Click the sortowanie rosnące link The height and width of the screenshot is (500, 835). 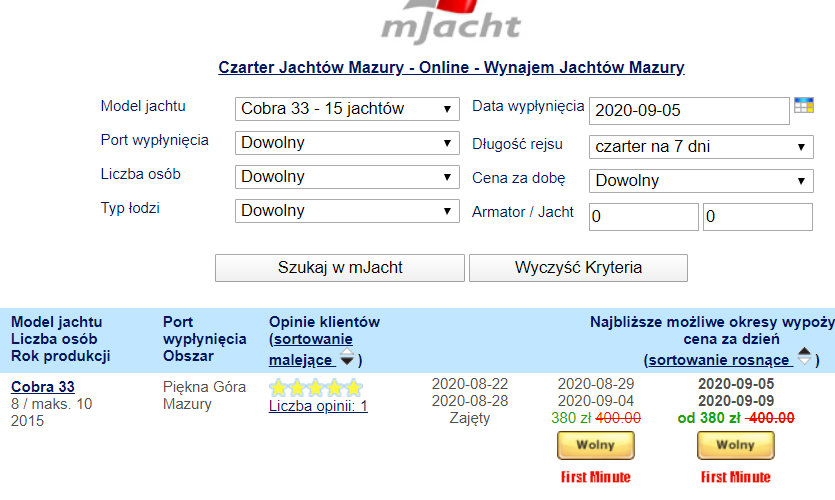pos(718,360)
